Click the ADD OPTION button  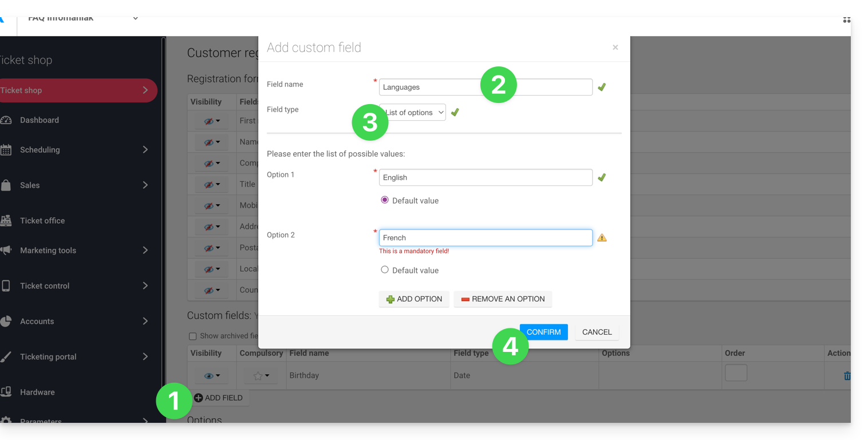click(413, 299)
